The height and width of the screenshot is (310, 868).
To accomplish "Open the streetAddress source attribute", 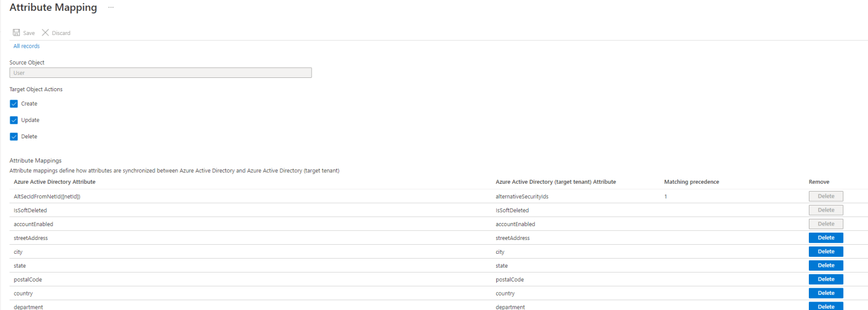I will click(31, 238).
